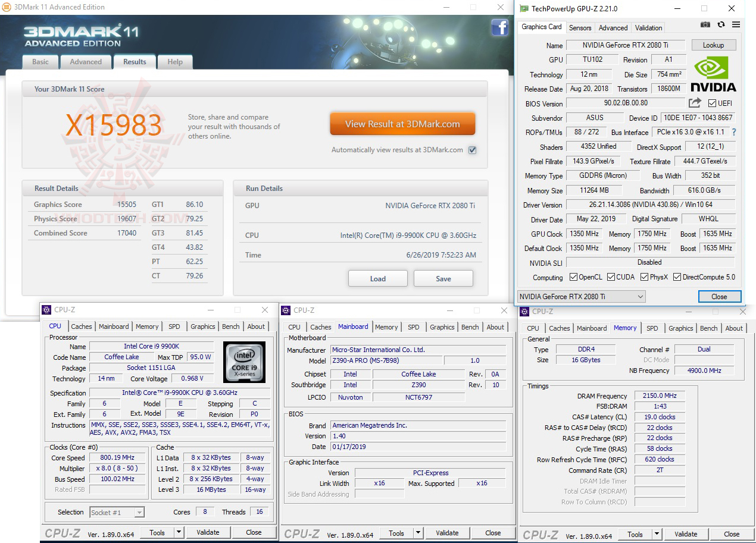Switch to the Sensors tab in GPU-Z
This screenshot has height=543, width=756.
(580, 27)
